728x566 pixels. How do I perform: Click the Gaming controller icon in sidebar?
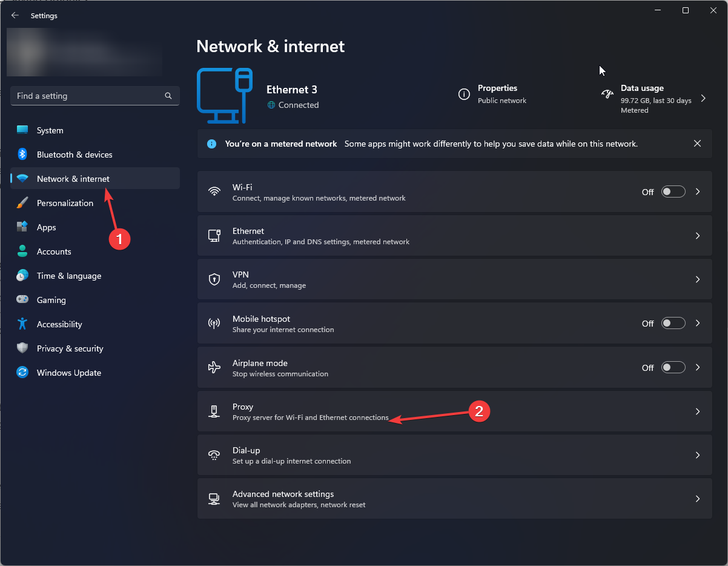[x=22, y=300]
